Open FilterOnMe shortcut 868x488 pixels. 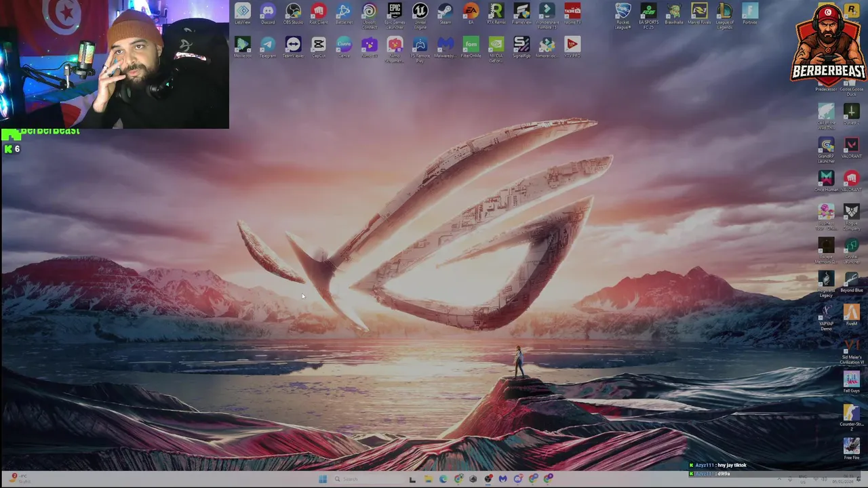[x=471, y=47]
